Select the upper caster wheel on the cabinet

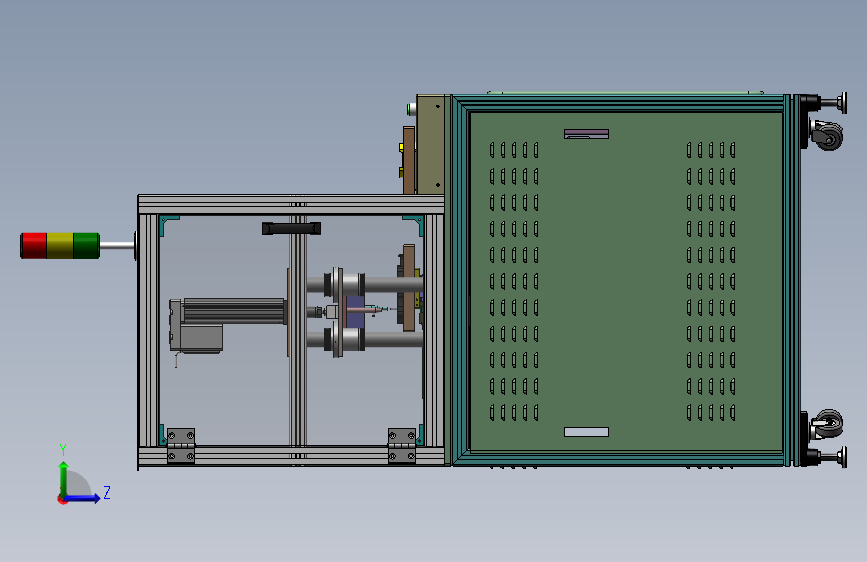click(x=827, y=135)
